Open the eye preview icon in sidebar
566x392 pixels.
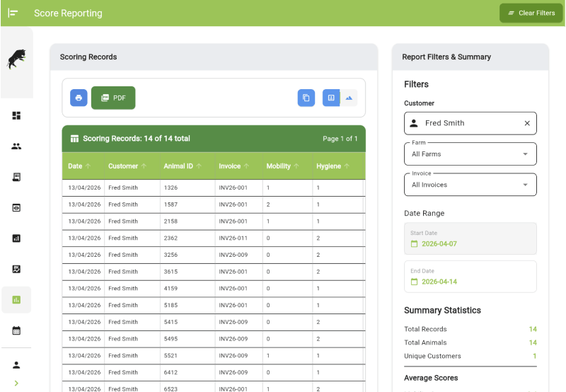[16, 207]
